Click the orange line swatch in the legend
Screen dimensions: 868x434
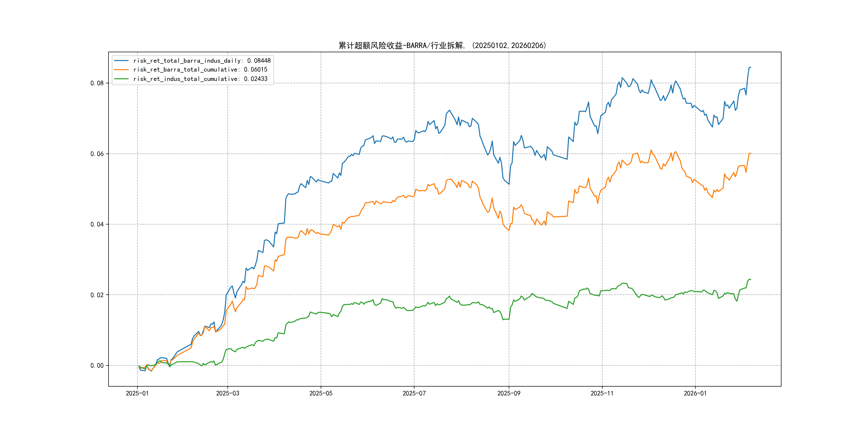point(121,70)
